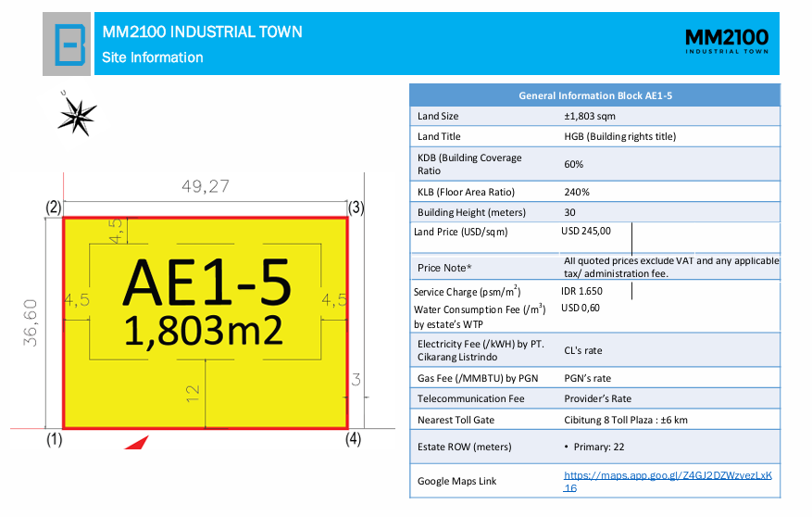Image resolution: width=812 pixels, height=517 pixels.
Task: Click the compass rose north indicator
Action: pyautogui.click(x=77, y=115)
